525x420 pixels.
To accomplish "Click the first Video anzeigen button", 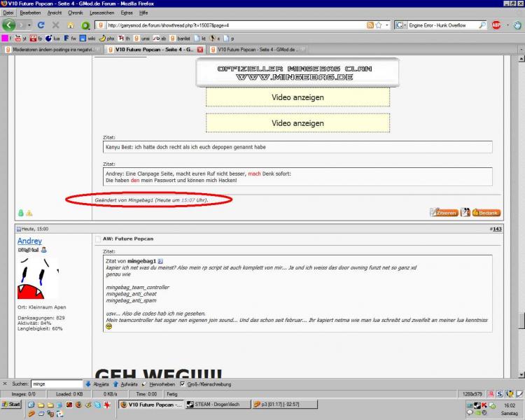I will tap(297, 97).
